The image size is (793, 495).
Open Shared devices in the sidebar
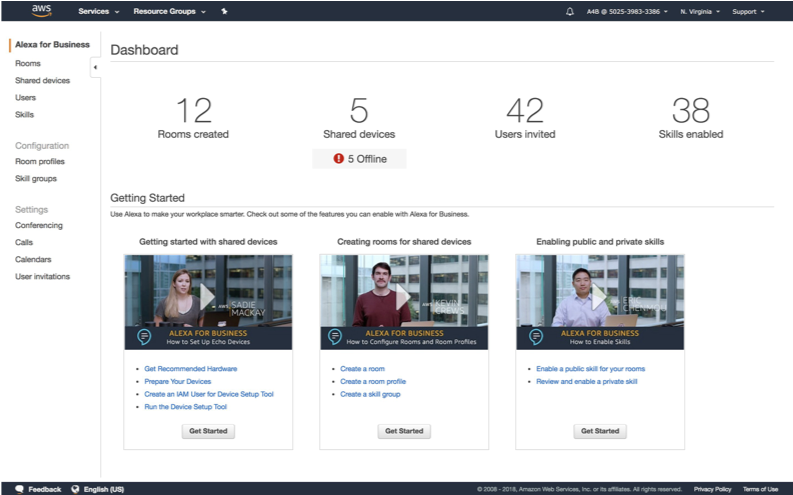(42, 80)
